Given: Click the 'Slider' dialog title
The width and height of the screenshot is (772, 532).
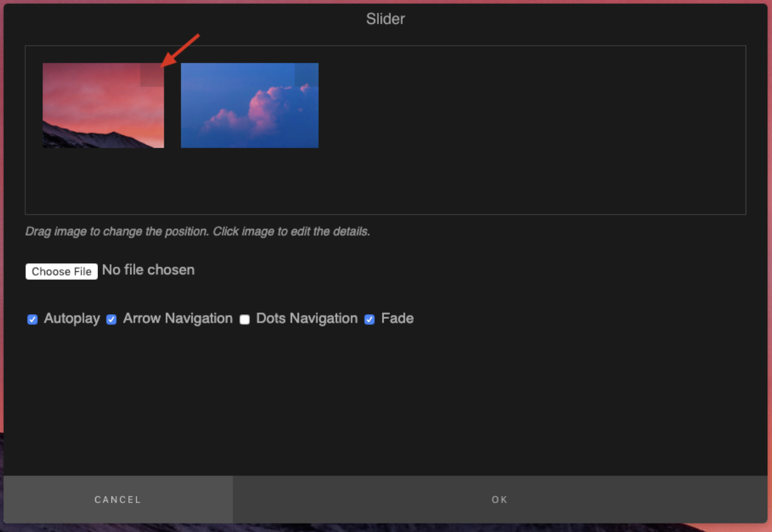Looking at the screenshot, I should click(x=385, y=19).
